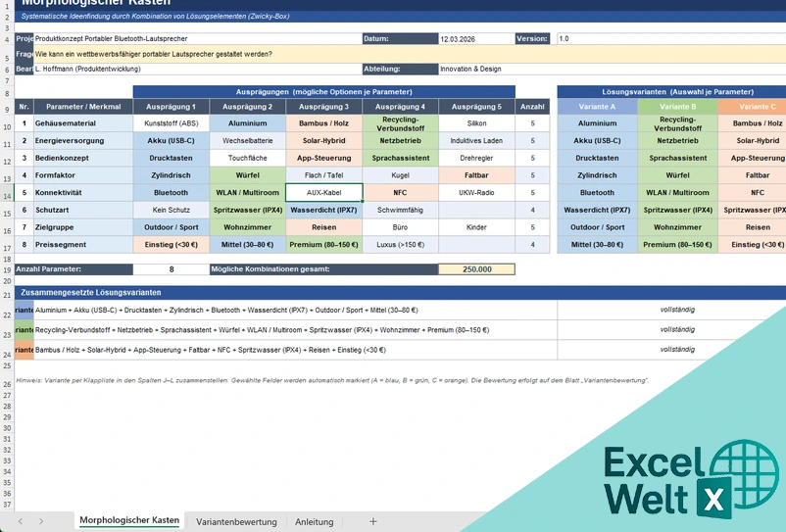Select the Preissegment parameter cell
The width and height of the screenshot is (786, 532).
point(83,245)
